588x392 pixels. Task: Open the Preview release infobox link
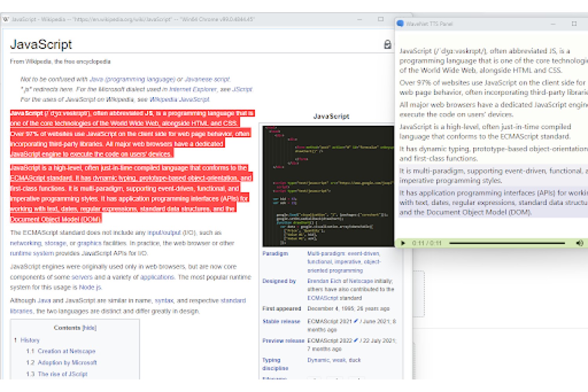(x=283, y=341)
